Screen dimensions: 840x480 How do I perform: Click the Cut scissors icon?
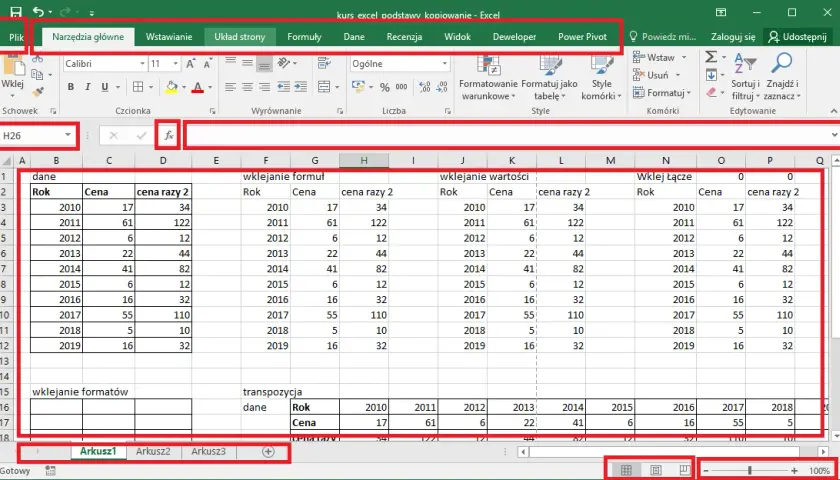pyautogui.click(x=38, y=58)
